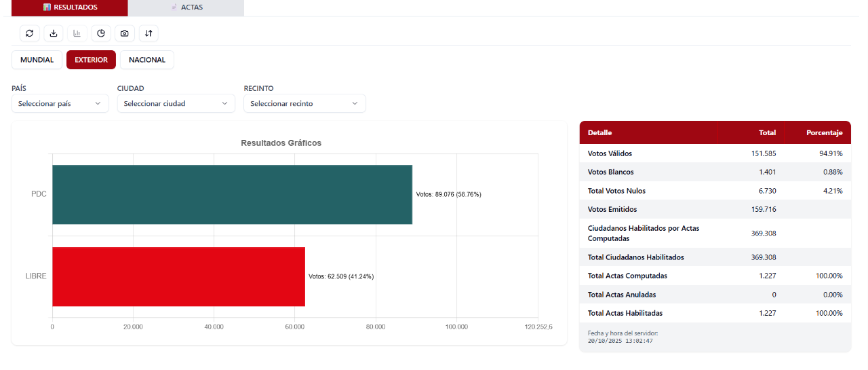The height and width of the screenshot is (370, 868).
Task: Click the red LIBRE bar
Action: click(178, 276)
